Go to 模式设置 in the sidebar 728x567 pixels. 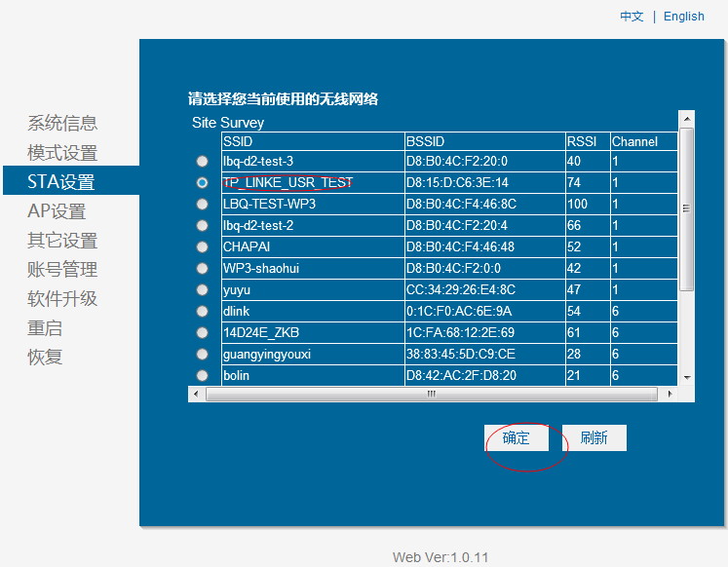[62, 153]
